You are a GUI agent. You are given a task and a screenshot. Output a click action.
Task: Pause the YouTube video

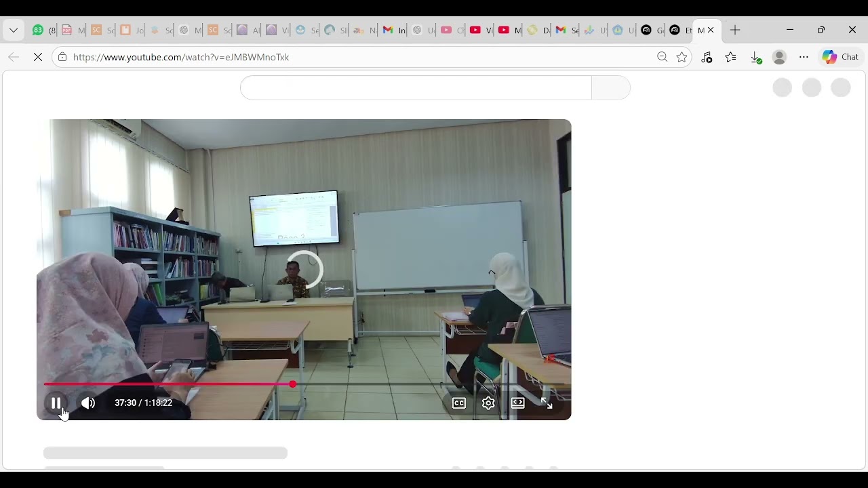tap(56, 403)
